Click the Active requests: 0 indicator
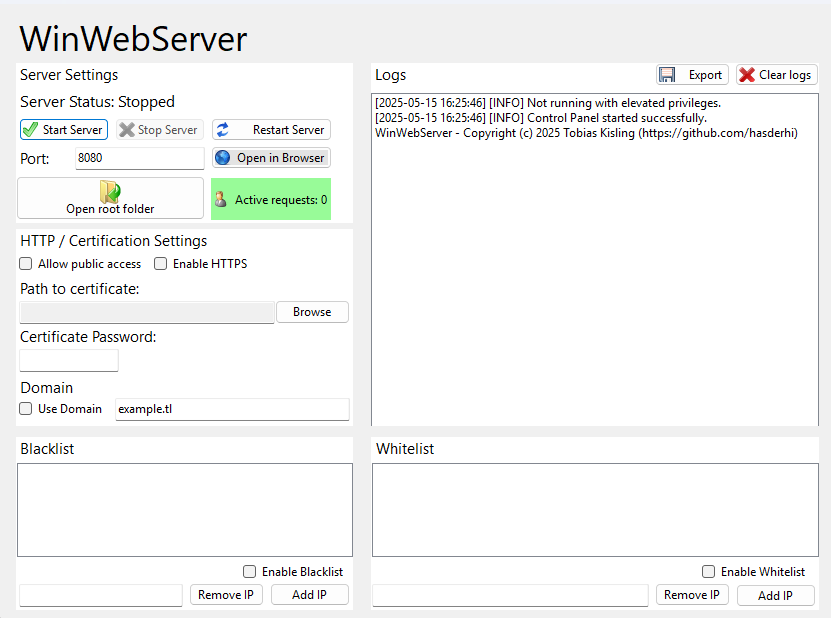Viewport: 831px width, 618px height. point(271,199)
